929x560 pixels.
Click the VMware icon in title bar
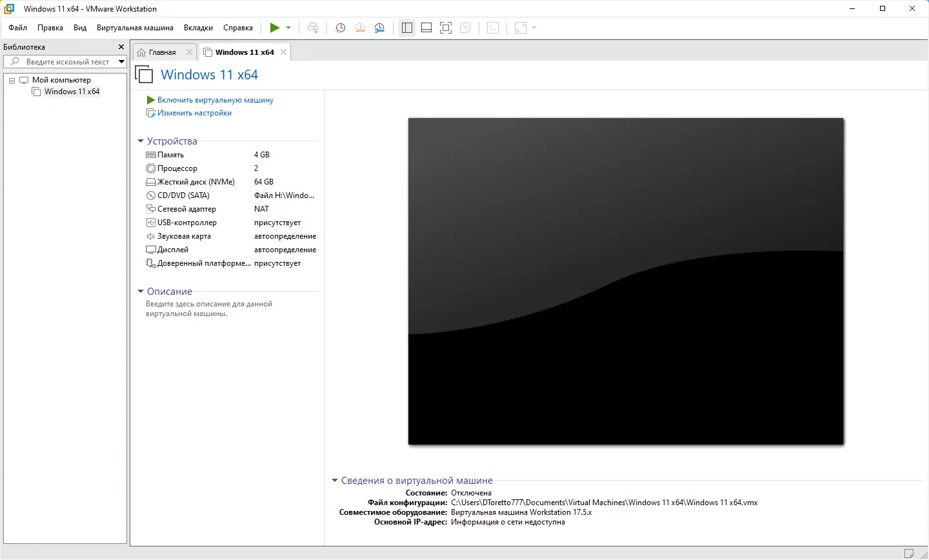(10, 9)
